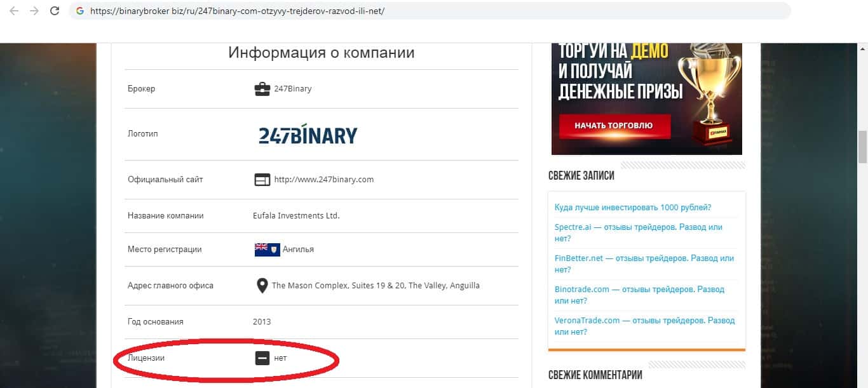The image size is (868, 388).
Task: Click the 247BINARY logo image
Action: pos(308,135)
